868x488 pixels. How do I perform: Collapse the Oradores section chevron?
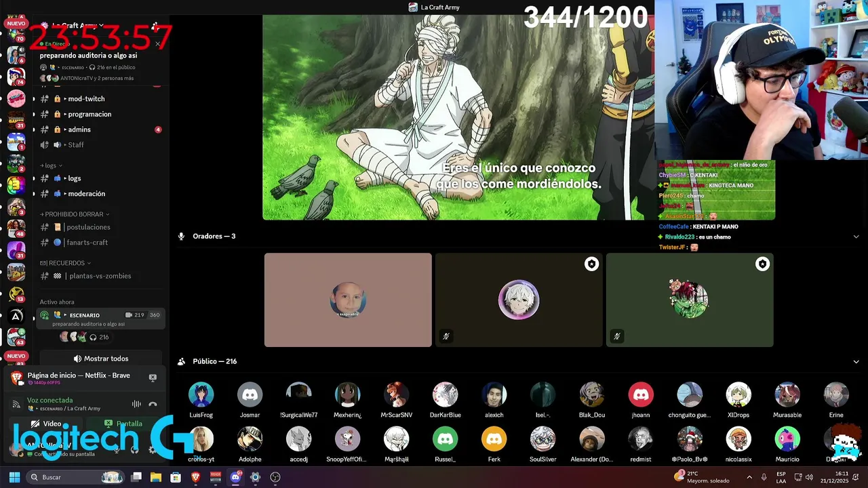click(856, 237)
